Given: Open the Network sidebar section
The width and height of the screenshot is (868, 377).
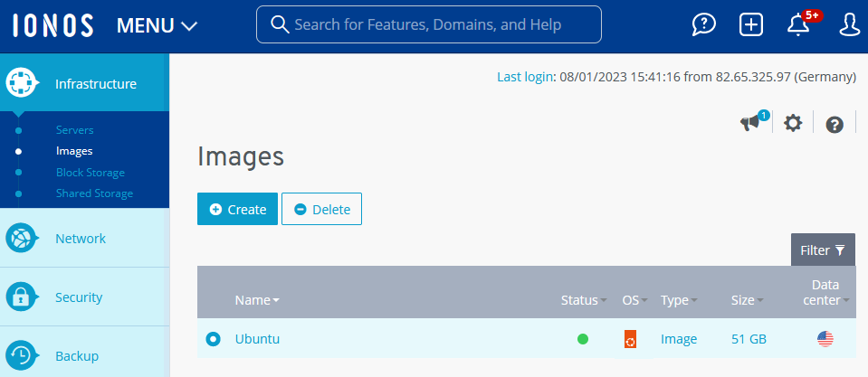Looking at the screenshot, I should click(x=81, y=239).
